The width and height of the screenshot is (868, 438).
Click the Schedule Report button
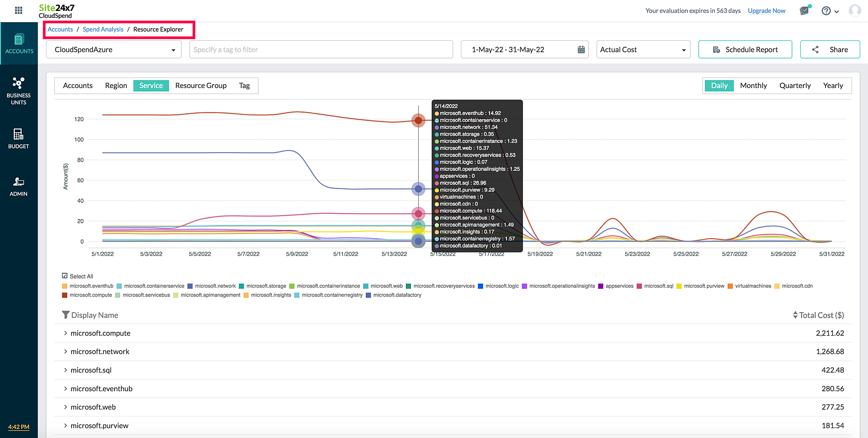[745, 49]
